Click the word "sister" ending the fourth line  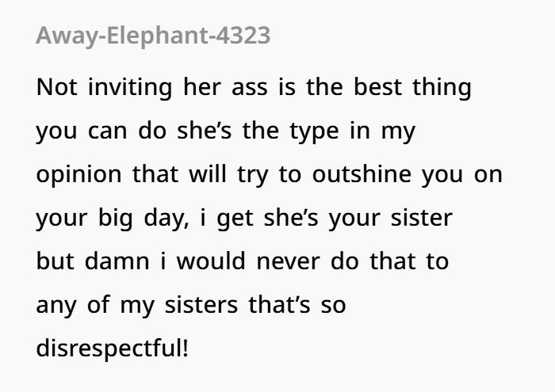pyautogui.click(x=423, y=218)
